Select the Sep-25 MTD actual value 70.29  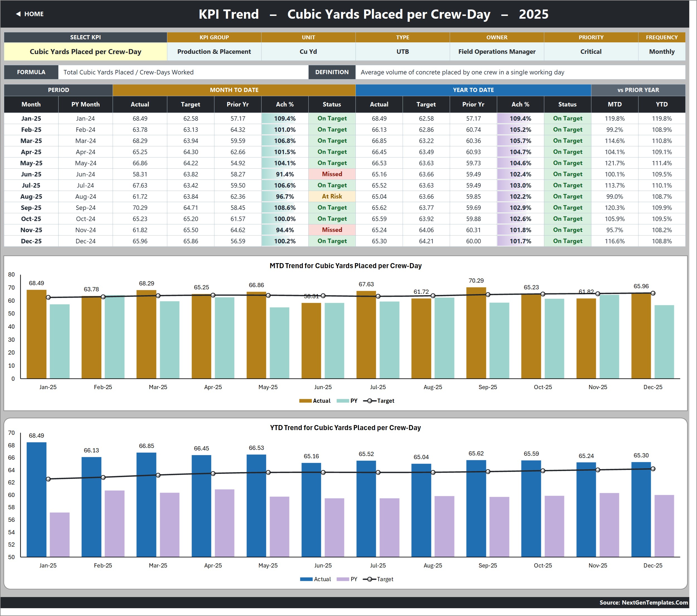click(140, 208)
